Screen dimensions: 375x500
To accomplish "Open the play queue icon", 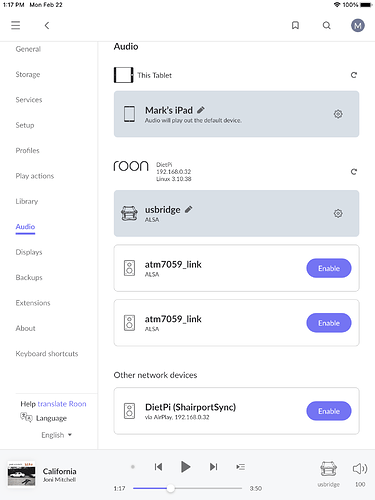I will click(240, 467).
